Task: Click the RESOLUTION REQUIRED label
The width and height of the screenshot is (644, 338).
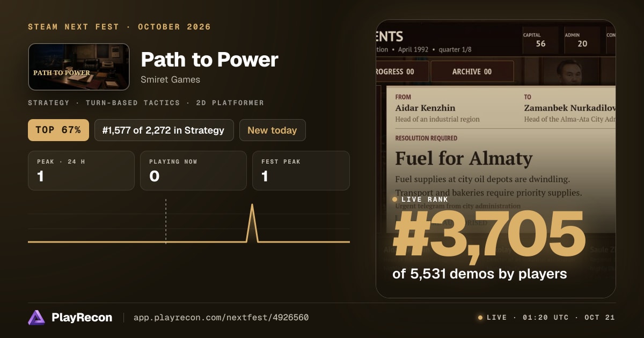Action: tap(426, 138)
